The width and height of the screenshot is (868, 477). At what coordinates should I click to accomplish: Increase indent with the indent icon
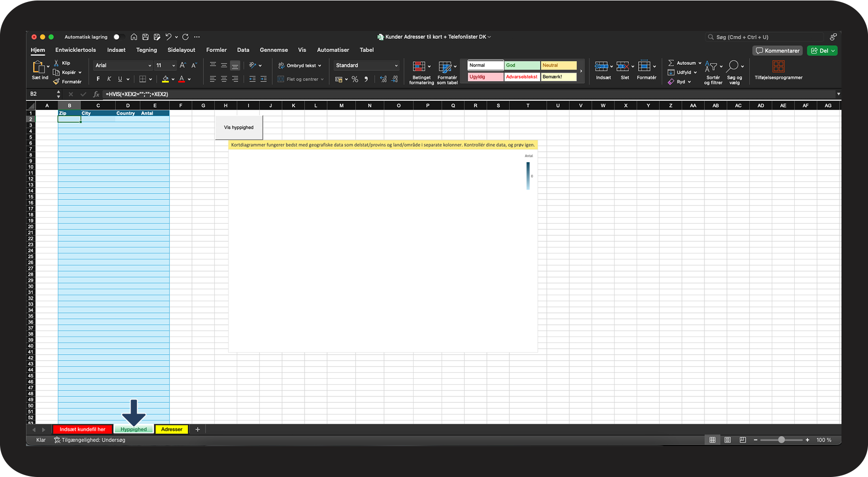(x=263, y=79)
